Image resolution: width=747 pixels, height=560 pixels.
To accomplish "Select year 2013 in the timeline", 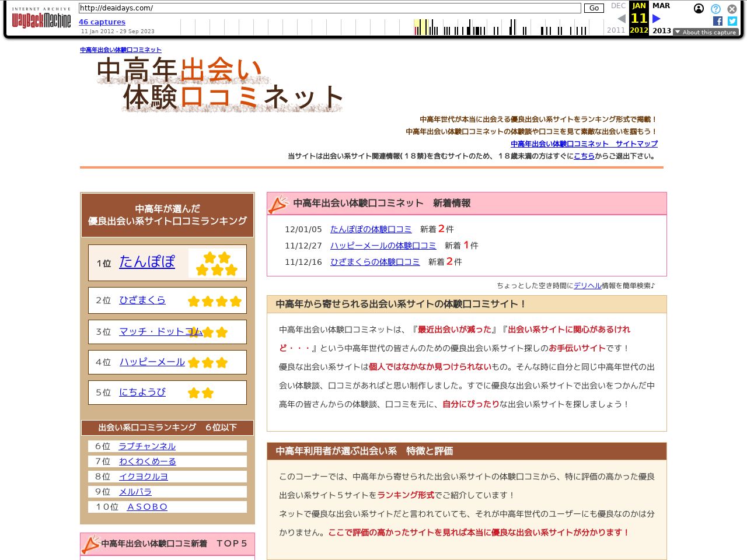I will [661, 30].
